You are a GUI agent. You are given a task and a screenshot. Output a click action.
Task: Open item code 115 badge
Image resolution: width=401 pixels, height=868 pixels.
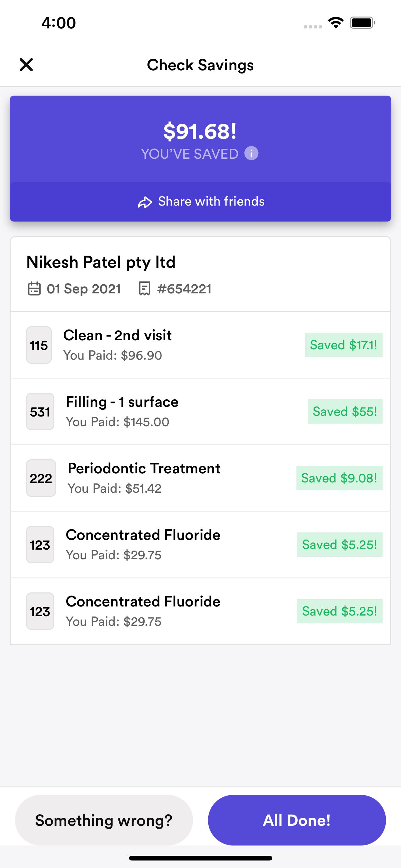click(39, 345)
